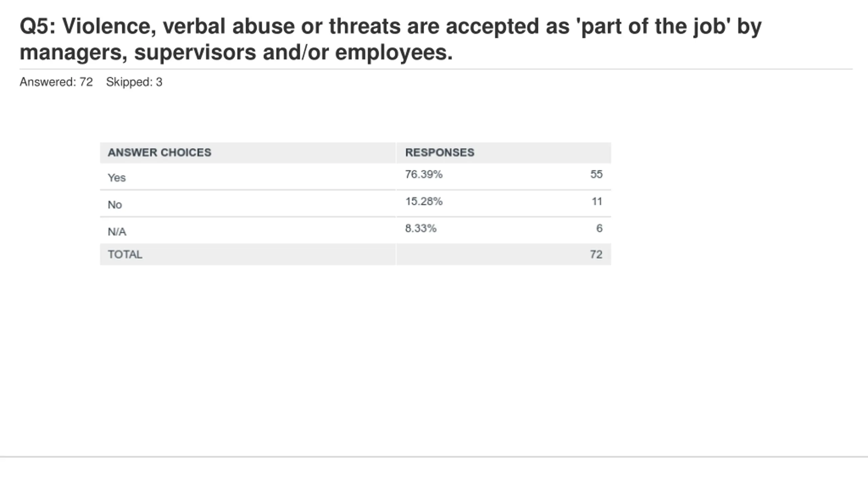This screenshot has width=868, height=488.
Task: Click the Q5 question title text
Action: click(391, 39)
